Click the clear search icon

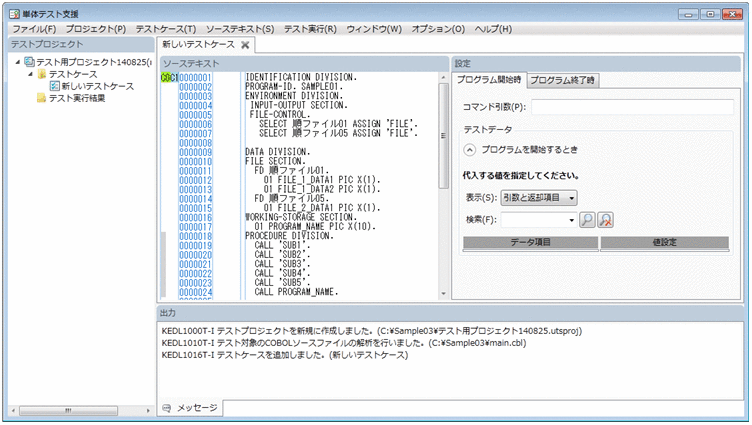pyautogui.click(x=606, y=220)
